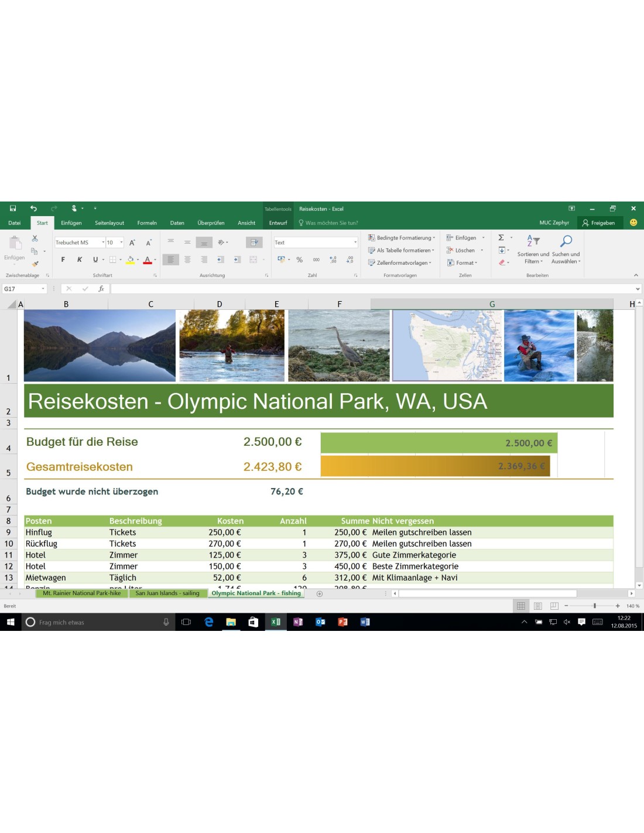Toggle wrap text in Ausrichtung group

254,243
